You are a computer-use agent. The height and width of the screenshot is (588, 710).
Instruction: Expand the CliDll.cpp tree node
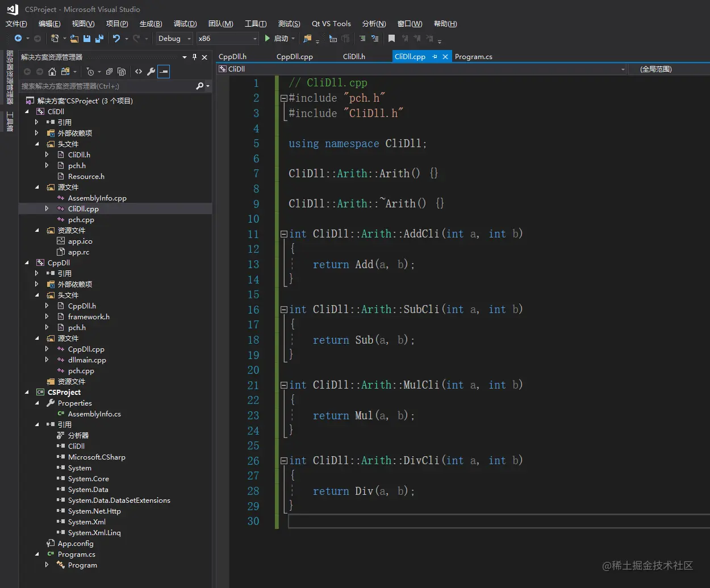[x=47, y=209]
